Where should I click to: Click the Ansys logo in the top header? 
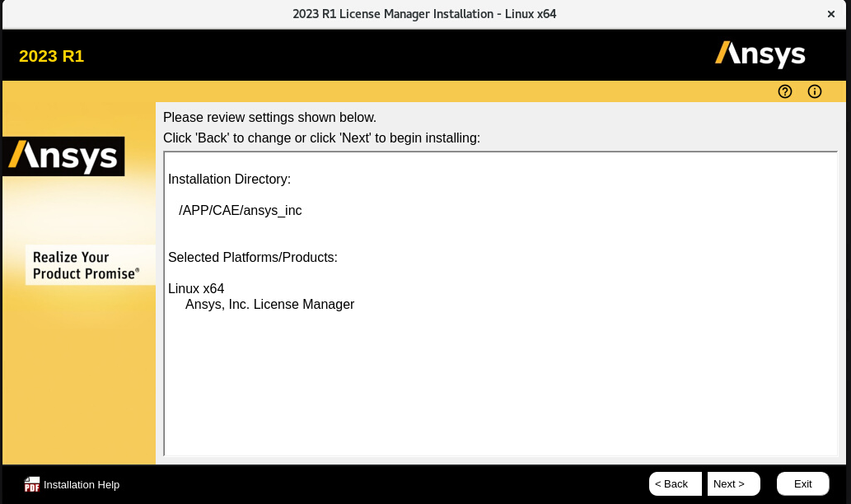[760, 54]
